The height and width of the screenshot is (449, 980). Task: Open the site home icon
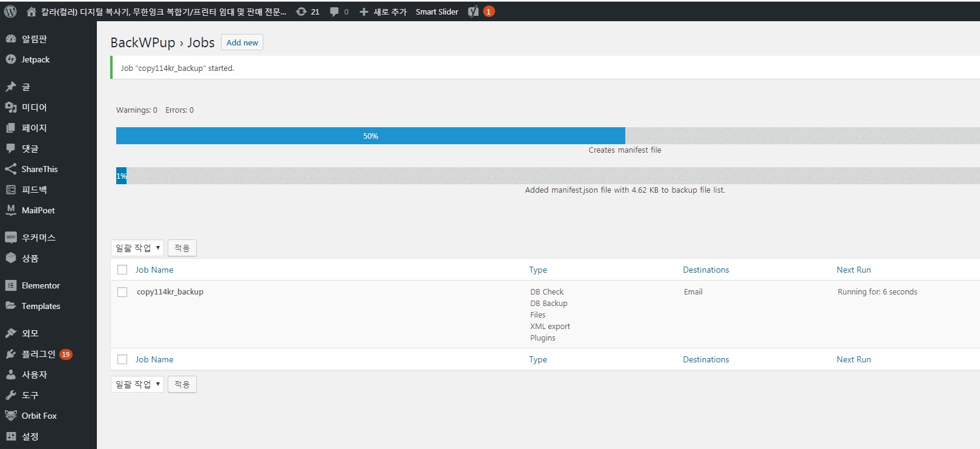pos(31,12)
